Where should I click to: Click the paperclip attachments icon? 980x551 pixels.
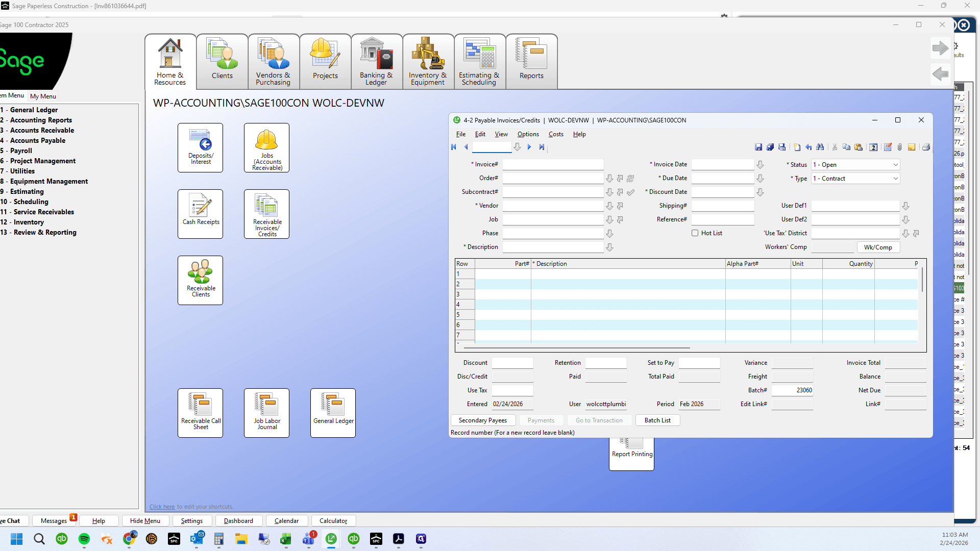(x=900, y=147)
